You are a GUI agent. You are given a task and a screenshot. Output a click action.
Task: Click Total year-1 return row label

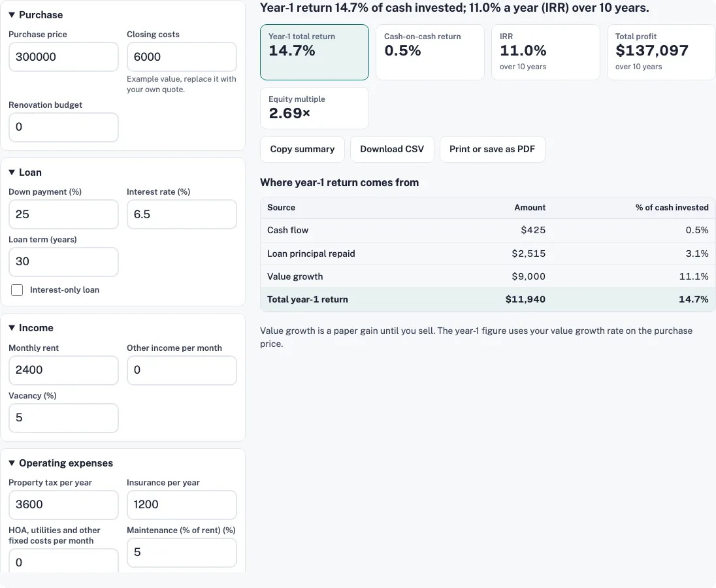tap(307, 299)
